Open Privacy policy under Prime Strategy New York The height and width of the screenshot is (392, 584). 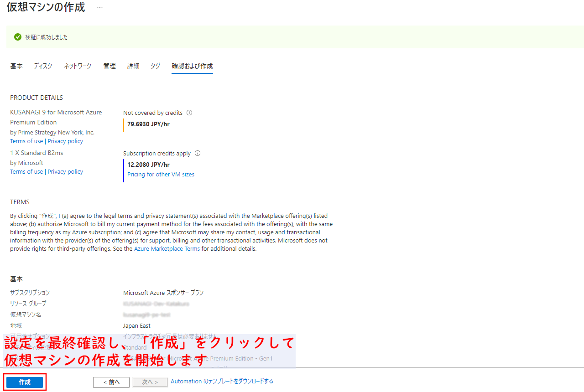point(65,141)
